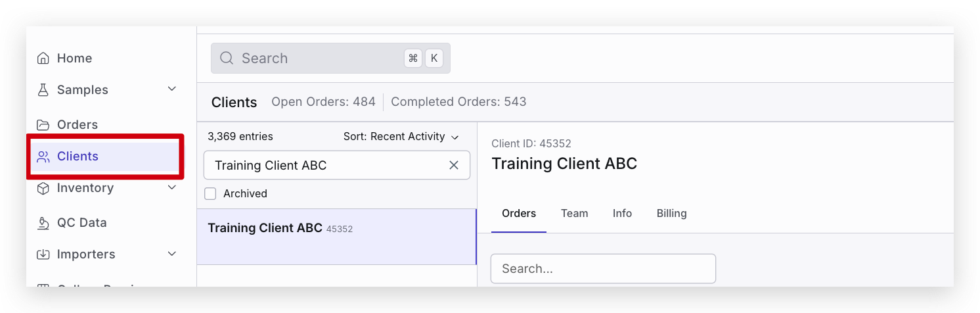Click the Clients page title
This screenshot has width=980, height=313.
click(234, 103)
